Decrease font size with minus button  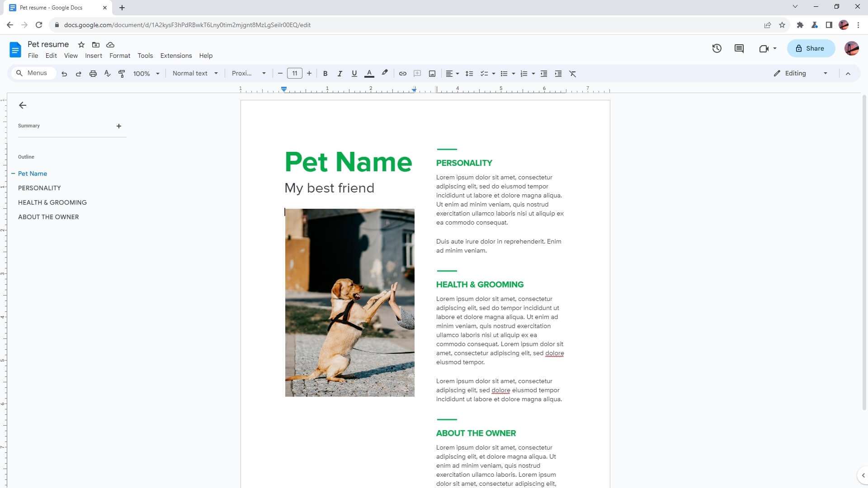(280, 73)
